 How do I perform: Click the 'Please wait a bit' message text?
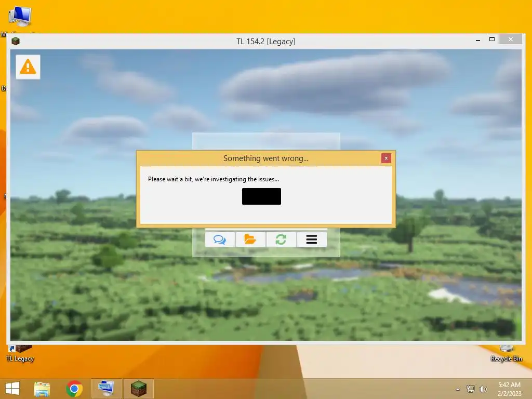214,179
